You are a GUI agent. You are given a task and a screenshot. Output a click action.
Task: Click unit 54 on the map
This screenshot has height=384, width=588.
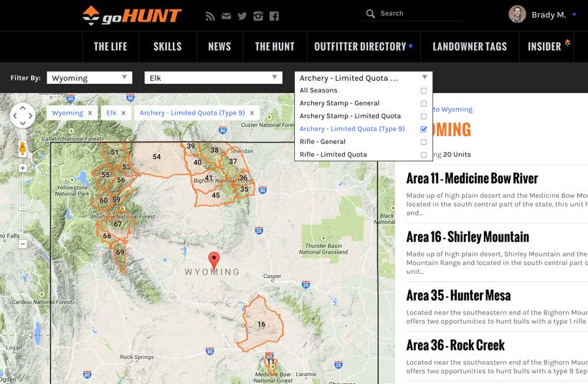(157, 157)
